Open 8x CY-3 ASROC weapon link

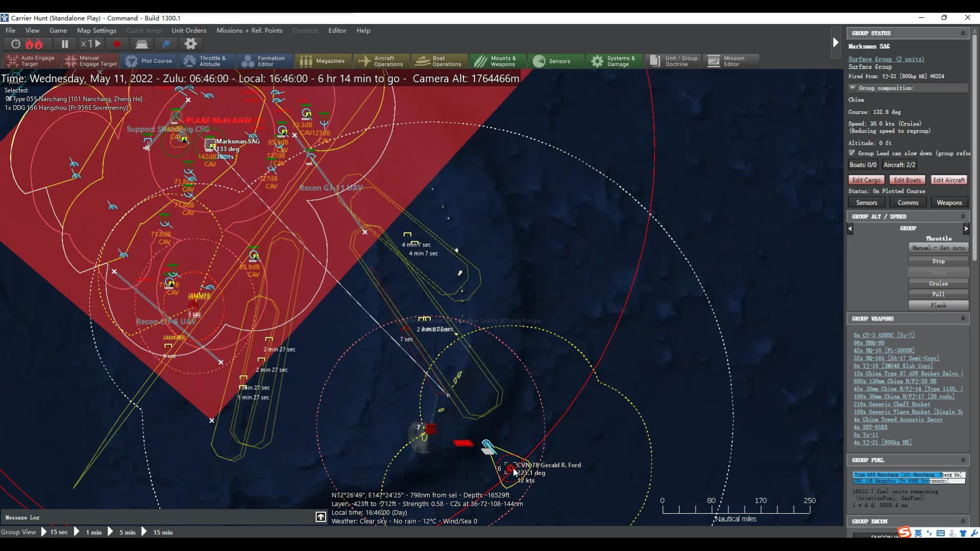(x=884, y=335)
